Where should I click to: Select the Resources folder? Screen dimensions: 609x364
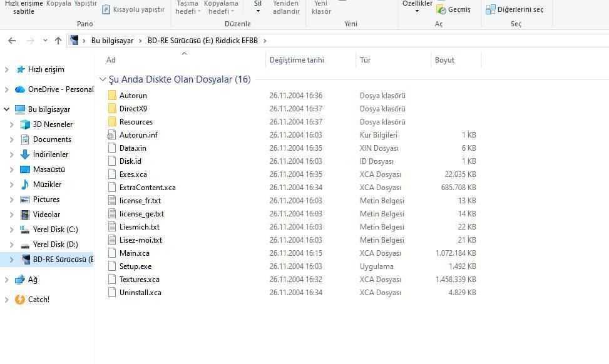pos(136,122)
